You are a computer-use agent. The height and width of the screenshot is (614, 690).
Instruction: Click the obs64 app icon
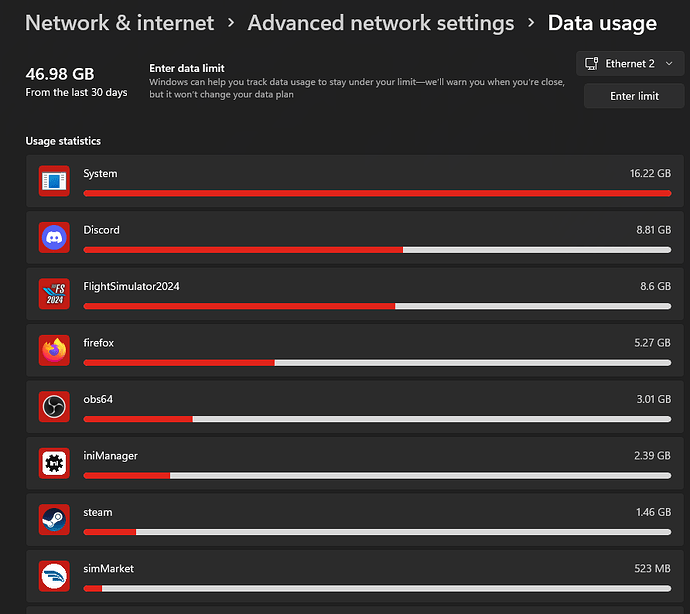[54, 406]
